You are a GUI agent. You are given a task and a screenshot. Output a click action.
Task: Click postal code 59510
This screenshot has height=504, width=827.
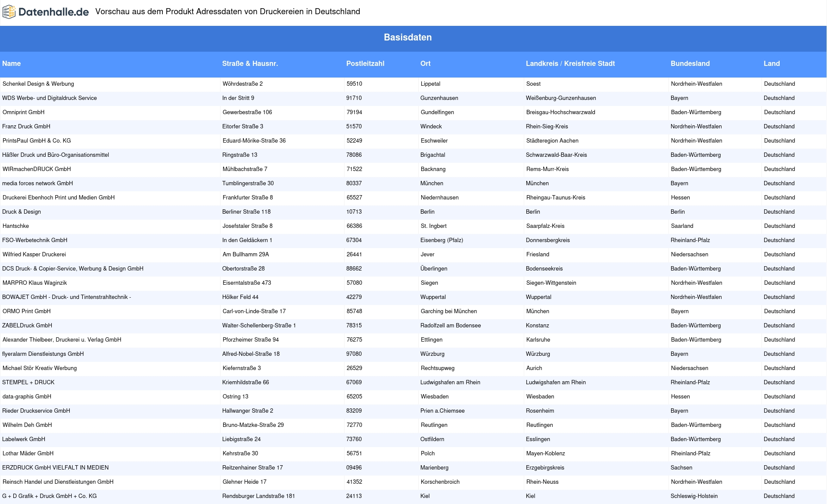pos(354,84)
